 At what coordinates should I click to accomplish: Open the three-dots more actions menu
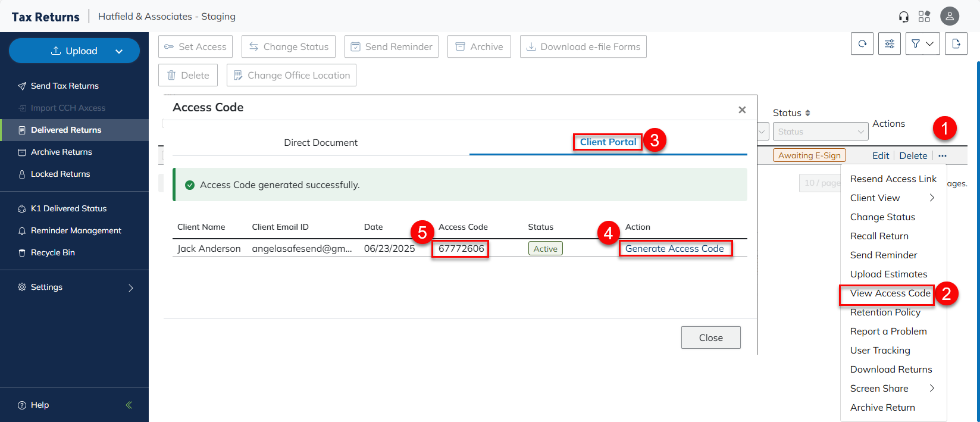pos(943,156)
